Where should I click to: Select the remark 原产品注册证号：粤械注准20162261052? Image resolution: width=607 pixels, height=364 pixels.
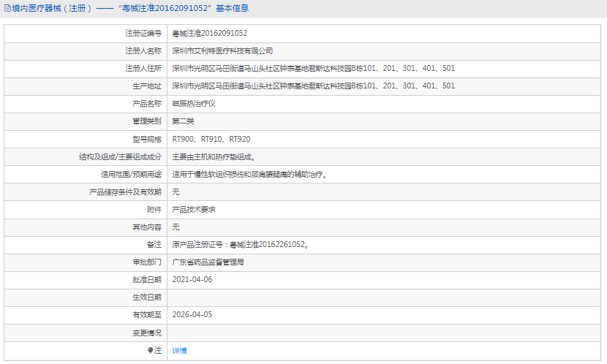(x=241, y=244)
